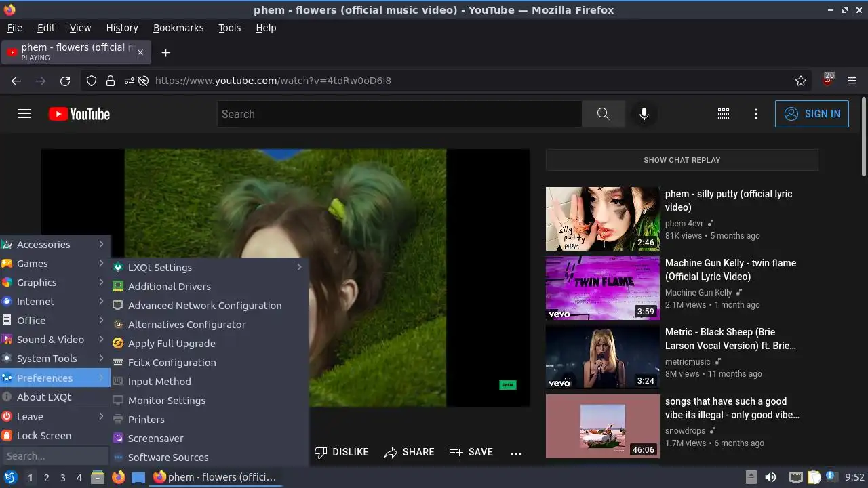Reload the current page
This screenshot has height=488, width=868.
coord(65,81)
